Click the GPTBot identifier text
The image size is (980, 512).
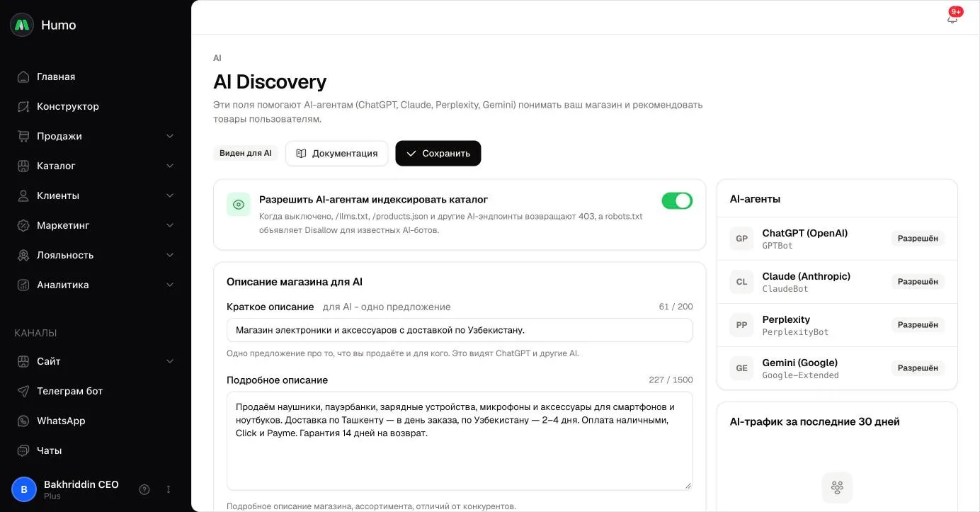click(777, 246)
